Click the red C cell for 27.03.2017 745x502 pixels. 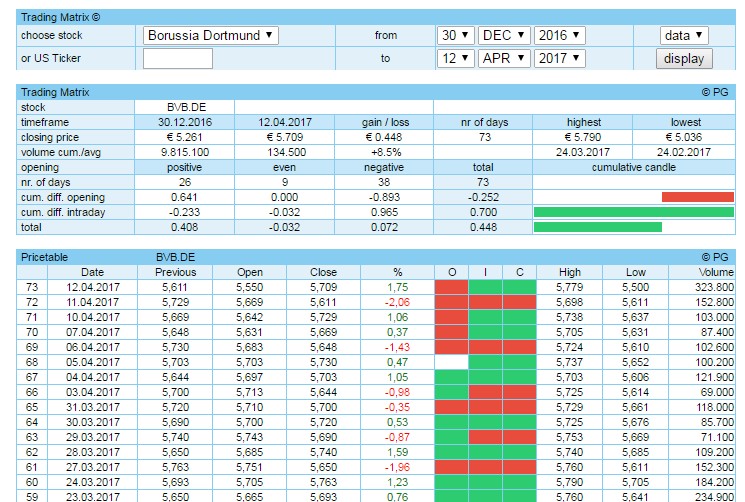519,467
